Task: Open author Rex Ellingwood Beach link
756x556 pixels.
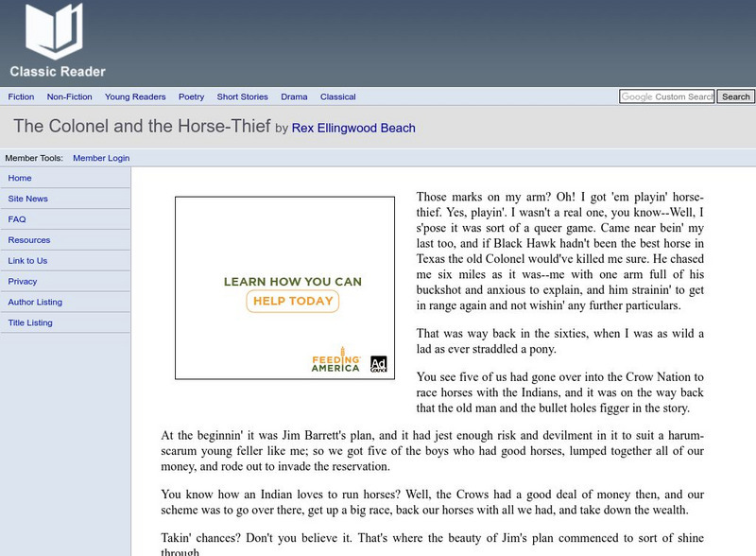Action: (x=353, y=128)
